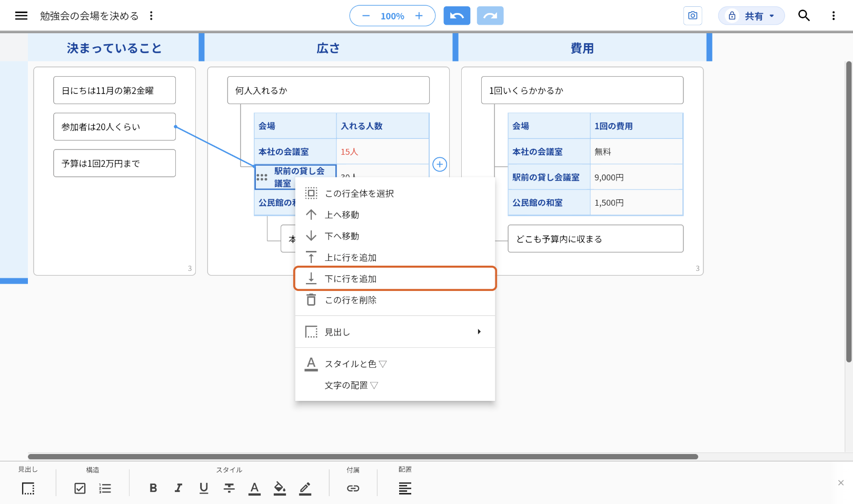The image size is (853, 504).
Task: Expand スタイルと色 section
Action: pos(395,364)
